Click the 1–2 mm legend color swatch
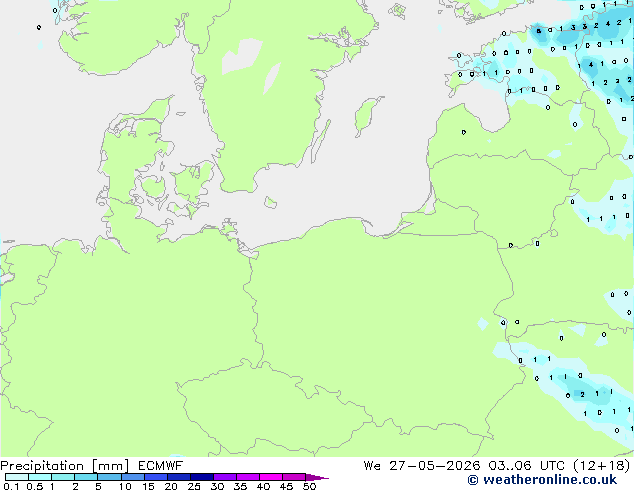 tap(63, 477)
